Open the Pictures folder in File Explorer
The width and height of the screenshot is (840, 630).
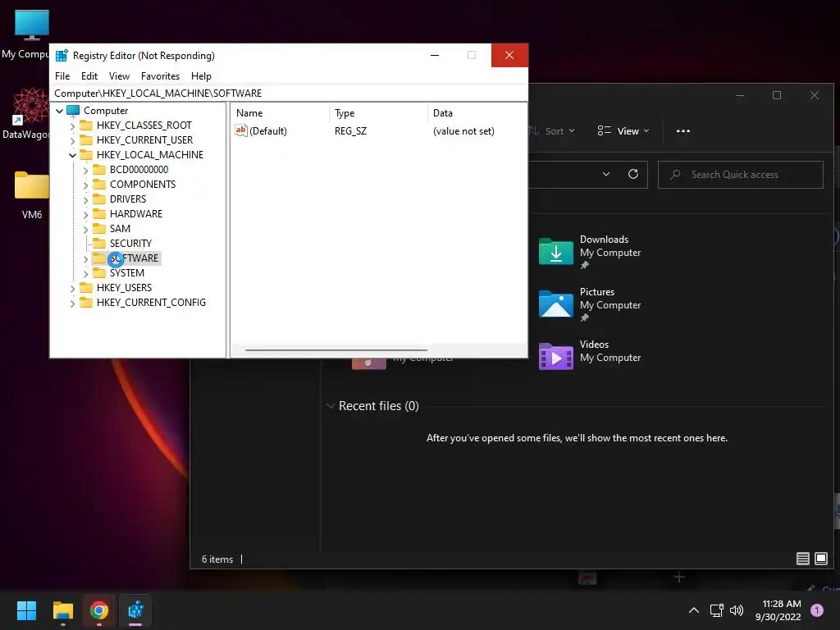591,304
